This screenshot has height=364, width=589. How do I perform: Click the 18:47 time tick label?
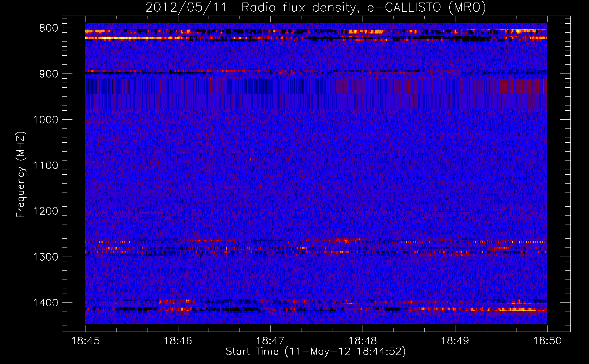[270, 341]
